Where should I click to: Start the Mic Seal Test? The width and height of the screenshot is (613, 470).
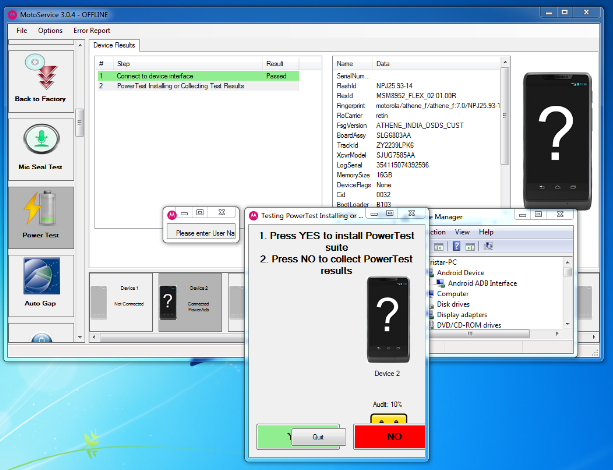point(41,149)
